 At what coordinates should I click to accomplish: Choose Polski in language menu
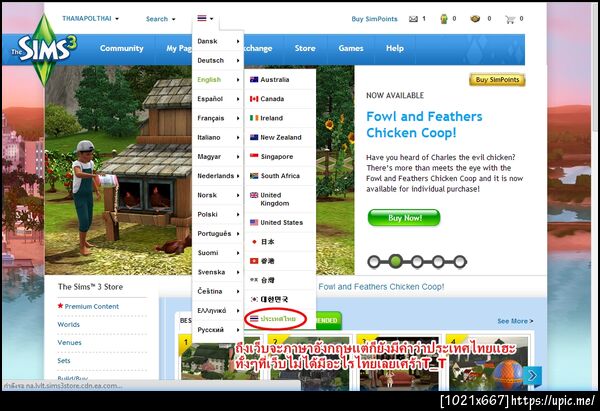click(x=218, y=214)
